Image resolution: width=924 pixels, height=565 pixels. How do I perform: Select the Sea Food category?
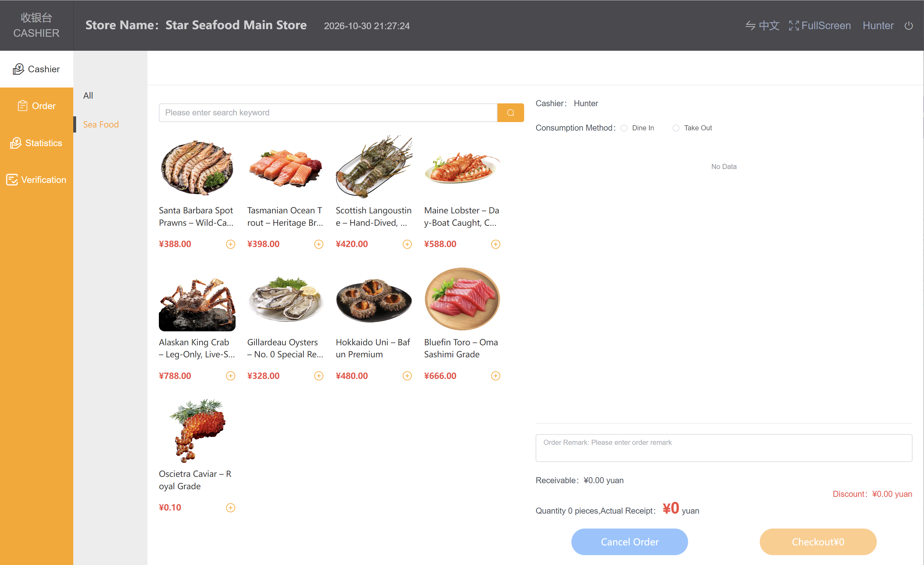tap(101, 125)
